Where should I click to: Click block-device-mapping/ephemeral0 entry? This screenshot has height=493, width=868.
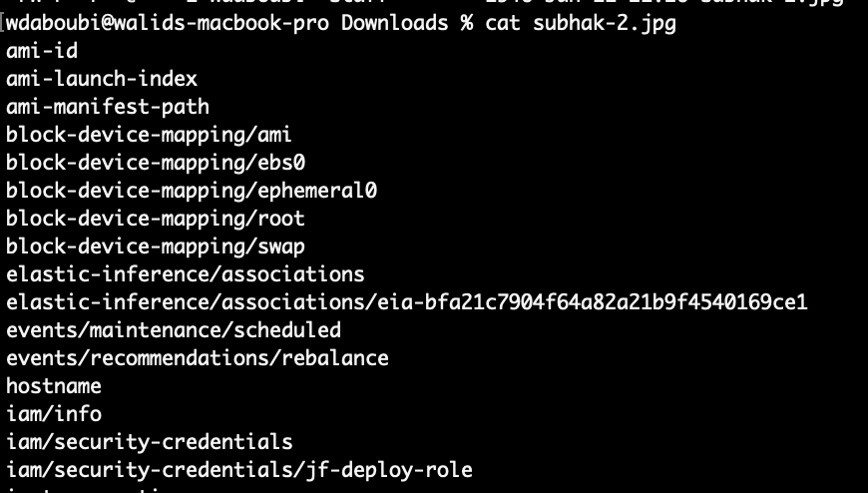[x=192, y=190]
